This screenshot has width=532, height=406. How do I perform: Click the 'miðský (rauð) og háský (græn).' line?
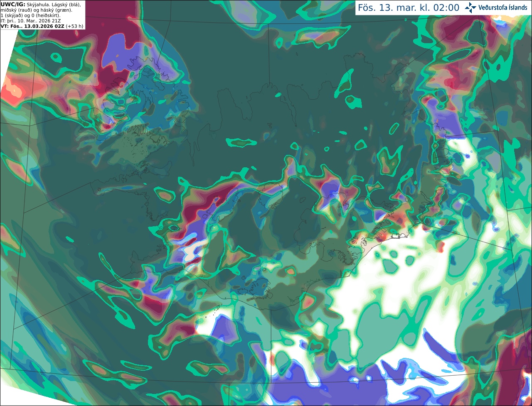[x=36, y=10]
